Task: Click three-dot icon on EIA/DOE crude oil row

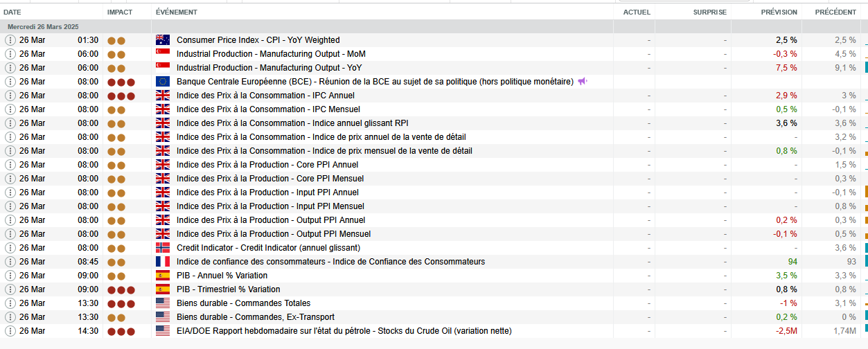Action: click(10, 331)
